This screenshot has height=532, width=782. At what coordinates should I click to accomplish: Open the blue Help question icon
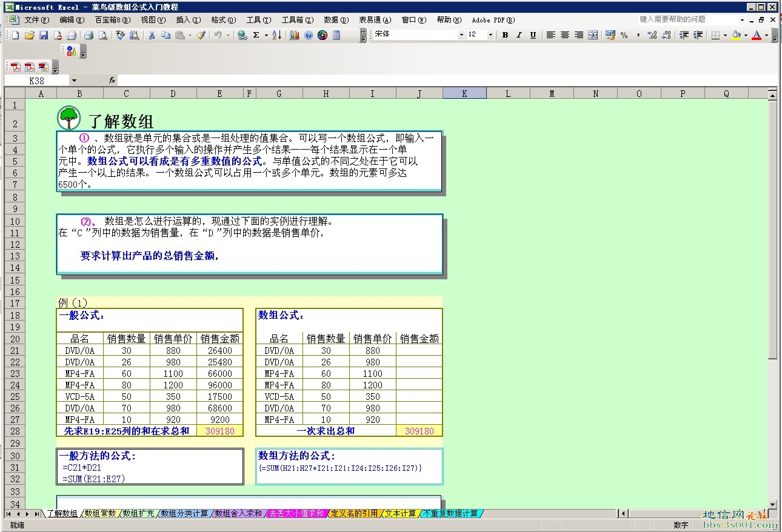click(309, 35)
